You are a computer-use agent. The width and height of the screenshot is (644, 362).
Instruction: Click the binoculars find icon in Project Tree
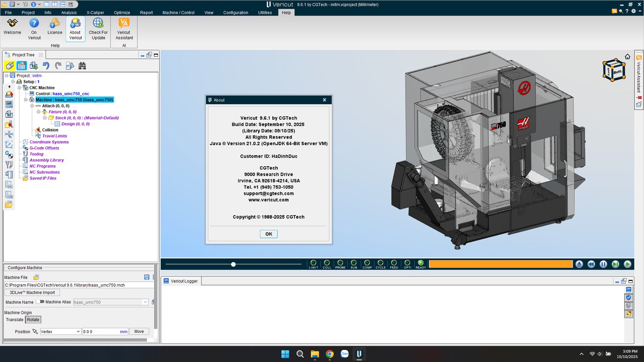(82, 66)
